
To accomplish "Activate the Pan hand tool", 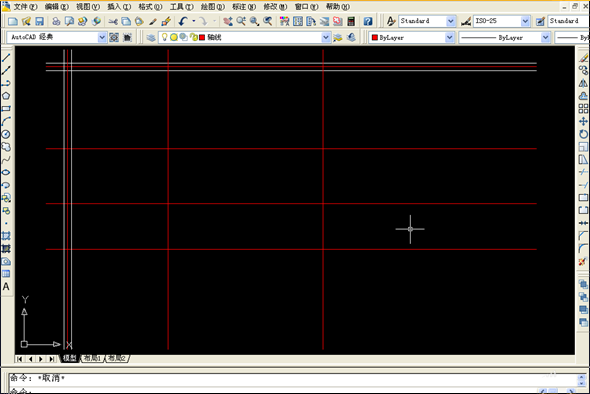I will (228, 21).
